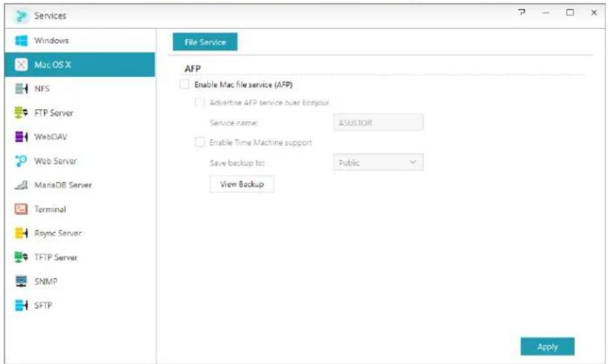The height and width of the screenshot is (364, 608).
Task: Toggle Advertise AFP service over Bonjour
Action: 200,102
